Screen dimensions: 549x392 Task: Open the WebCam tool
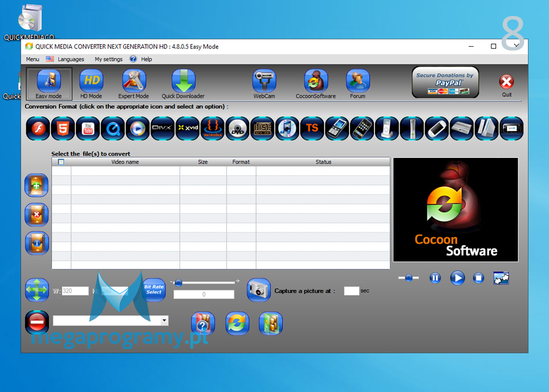click(x=264, y=84)
